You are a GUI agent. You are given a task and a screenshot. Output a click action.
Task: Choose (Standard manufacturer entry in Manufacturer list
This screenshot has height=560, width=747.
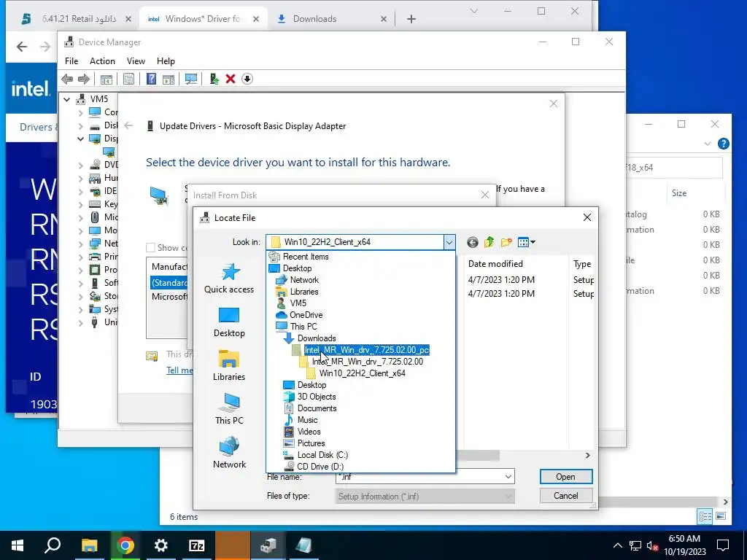tap(169, 283)
